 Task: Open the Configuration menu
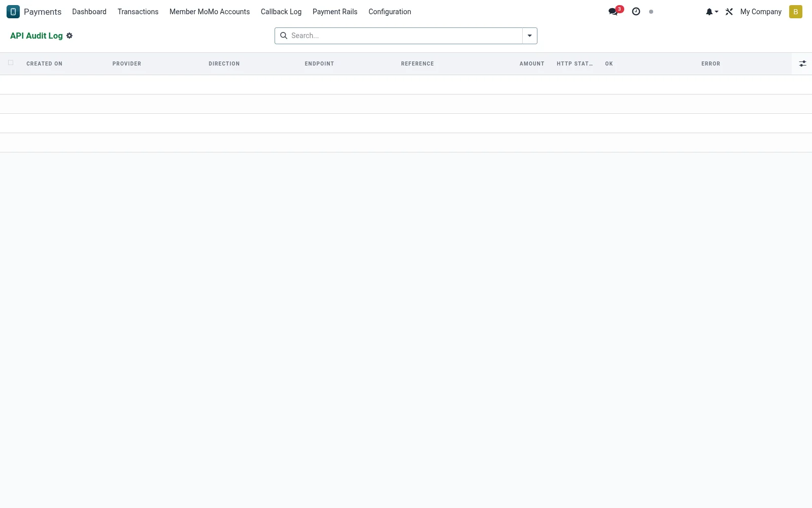390,12
